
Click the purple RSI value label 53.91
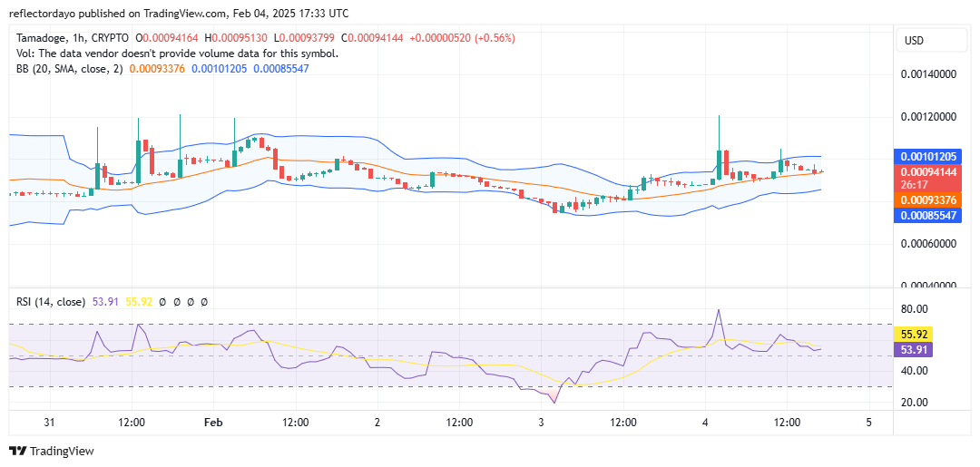[914, 349]
